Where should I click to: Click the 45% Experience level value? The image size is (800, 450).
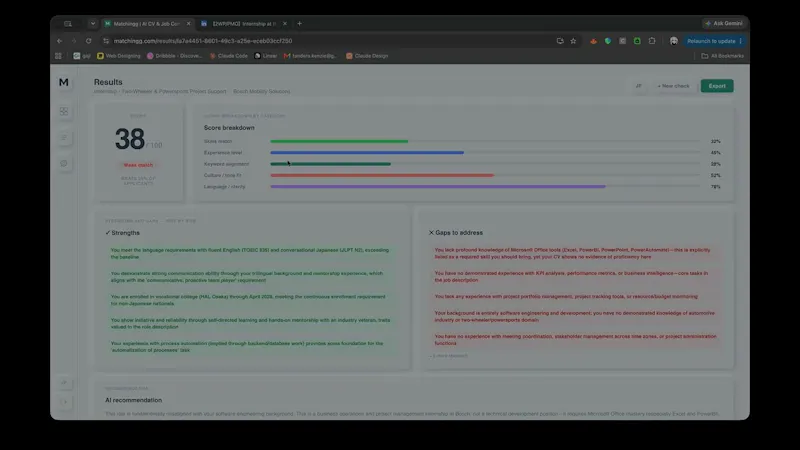[716, 153]
